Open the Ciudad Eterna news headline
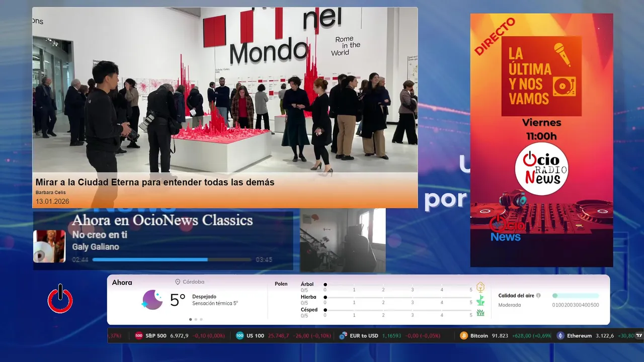 (155, 182)
